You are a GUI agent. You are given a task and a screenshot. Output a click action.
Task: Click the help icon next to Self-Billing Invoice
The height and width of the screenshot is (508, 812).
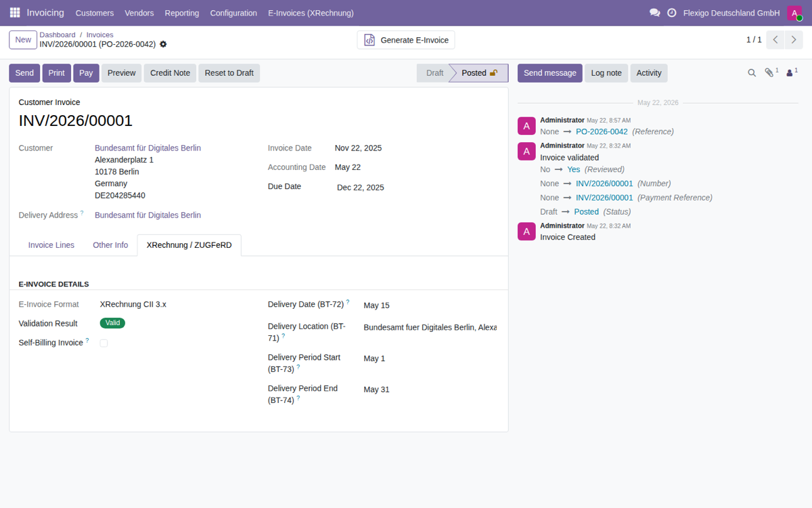tap(87, 340)
